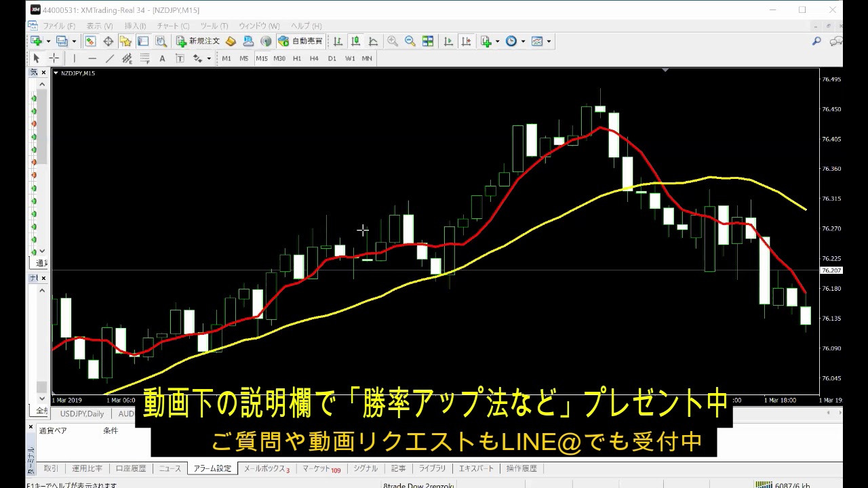
Task: Open the Templates toolbar icon
Action: [537, 41]
